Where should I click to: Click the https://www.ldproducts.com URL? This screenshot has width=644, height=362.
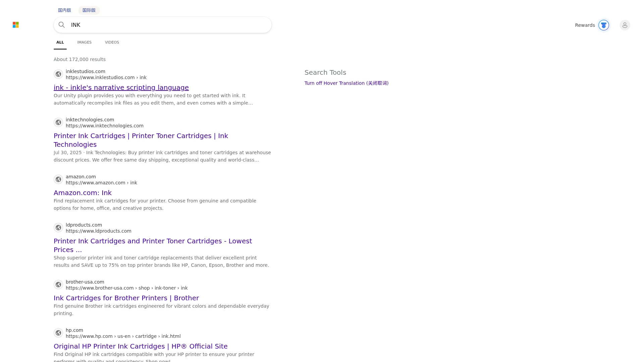point(99,231)
